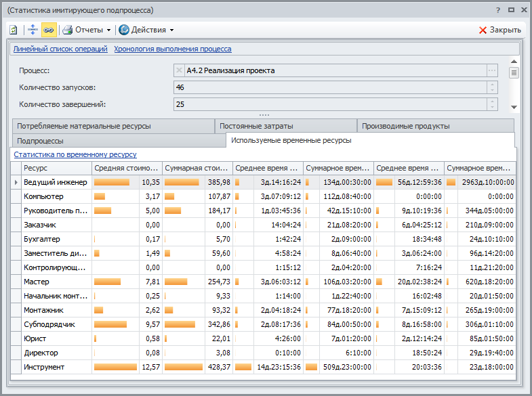The image size is (532, 396).
Task: Click the Количество запусков spinner arrows
Action: 492,87
